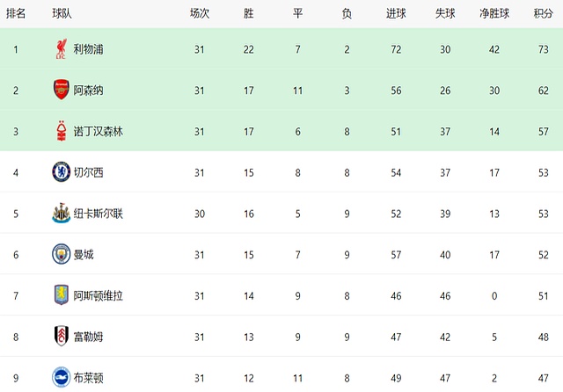Image resolution: width=563 pixels, height=392 pixels.
Task: Open the 阿森纳 team link
Action: pos(89,91)
